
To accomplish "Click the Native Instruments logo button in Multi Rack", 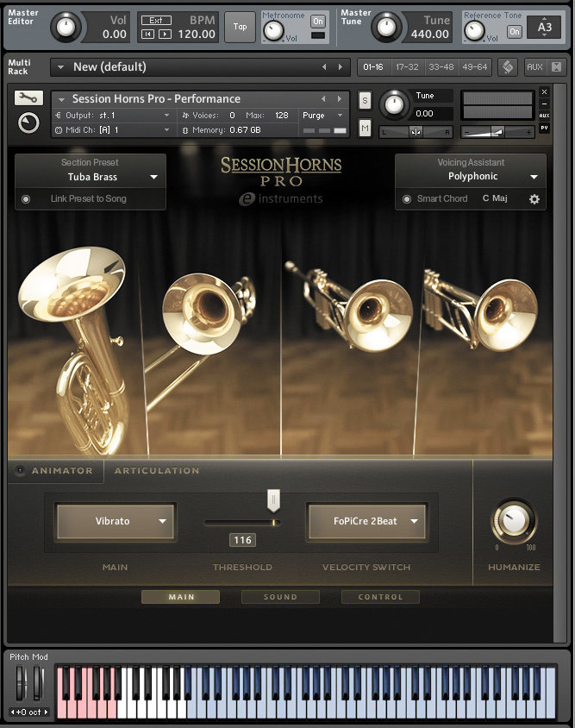I will click(x=508, y=67).
